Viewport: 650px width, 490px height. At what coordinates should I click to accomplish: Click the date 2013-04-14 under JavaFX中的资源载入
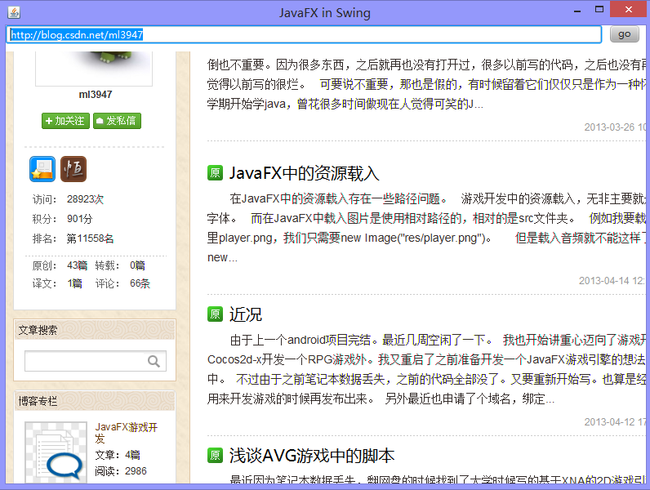pyautogui.click(x=612, y=281)
